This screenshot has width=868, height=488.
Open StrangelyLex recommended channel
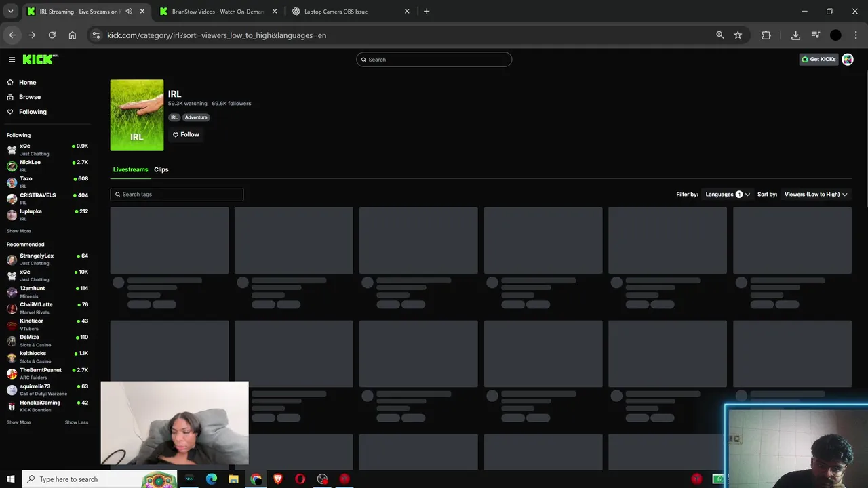pos(47,259)
